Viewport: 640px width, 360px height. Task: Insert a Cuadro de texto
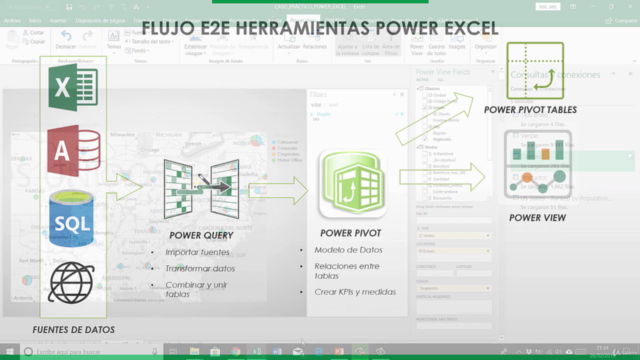tap(436, 44)
